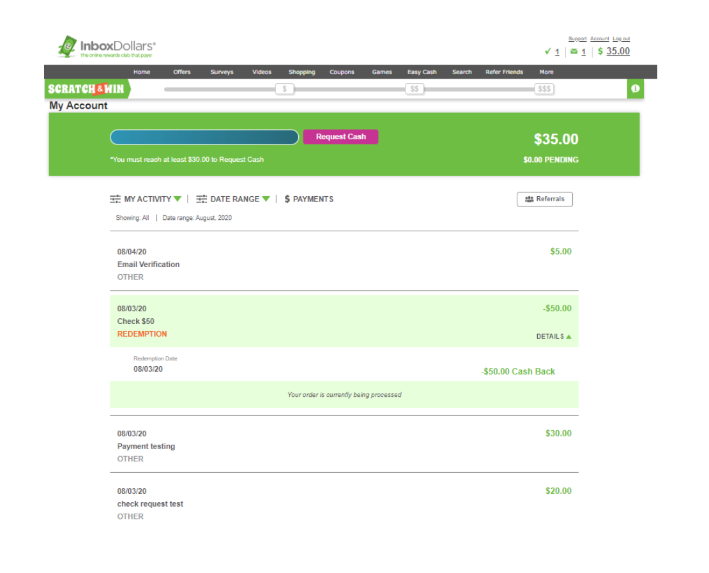Open the envelope inbox icon
The height and width of the screenshot is (573, 709).
[574, 52]
